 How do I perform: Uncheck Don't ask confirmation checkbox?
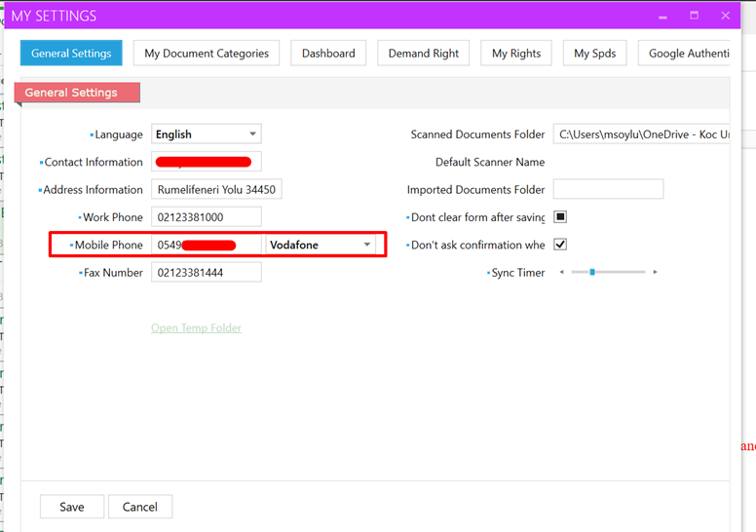[x=560, y=245]
